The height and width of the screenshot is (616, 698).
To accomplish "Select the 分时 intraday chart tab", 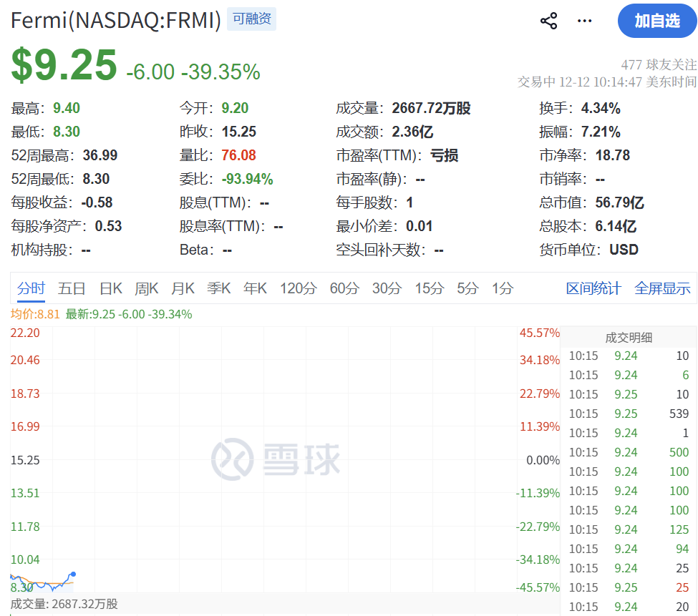I will pos(31,288).
